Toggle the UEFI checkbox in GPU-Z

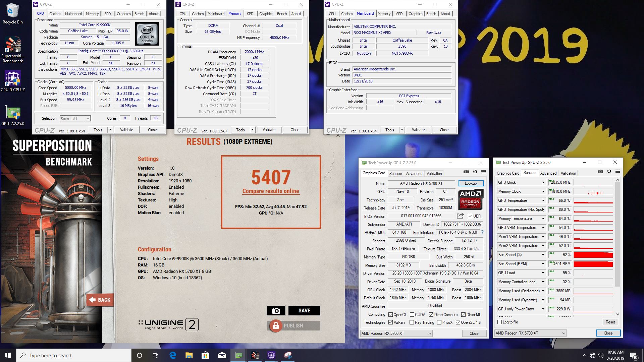[x=470, y=216]
